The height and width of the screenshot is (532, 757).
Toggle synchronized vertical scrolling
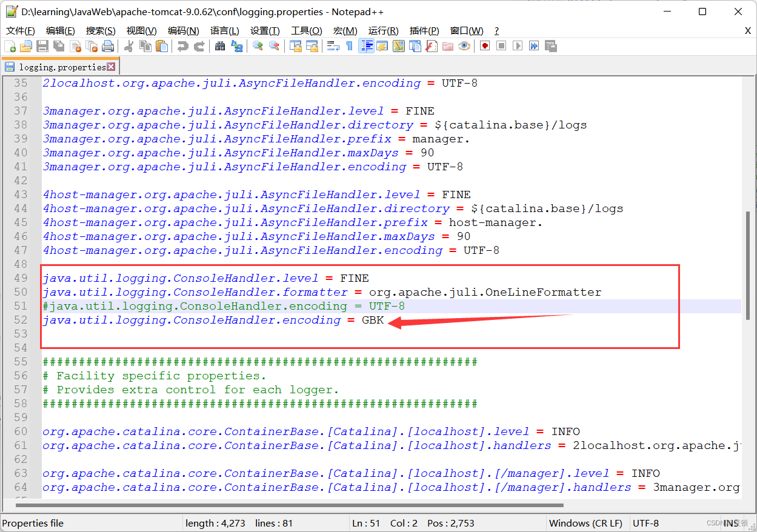(x=296, y=46)
